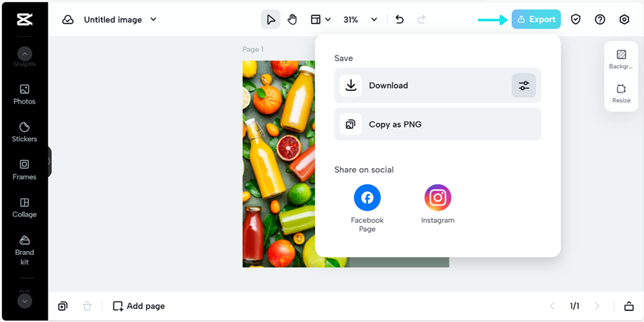Click the fruit juice canvas image
The width and height of the screenshot is (644, 322).
click(279, 164)
